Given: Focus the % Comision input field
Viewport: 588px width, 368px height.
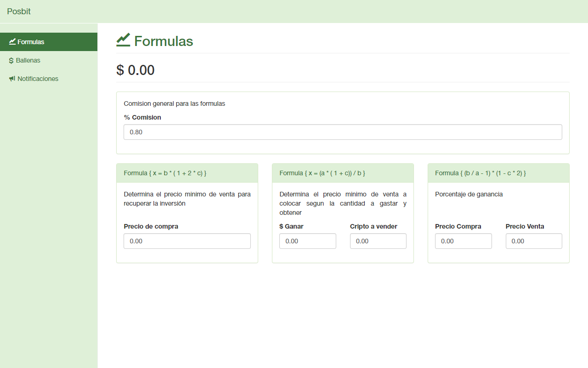Looking at the screenshot, I should 343,132.
